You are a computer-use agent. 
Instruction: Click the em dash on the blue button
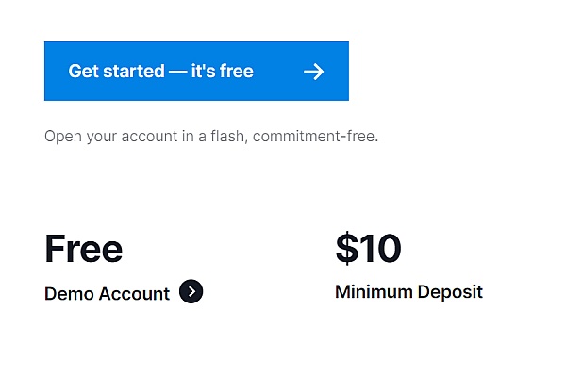coord(178,72)
